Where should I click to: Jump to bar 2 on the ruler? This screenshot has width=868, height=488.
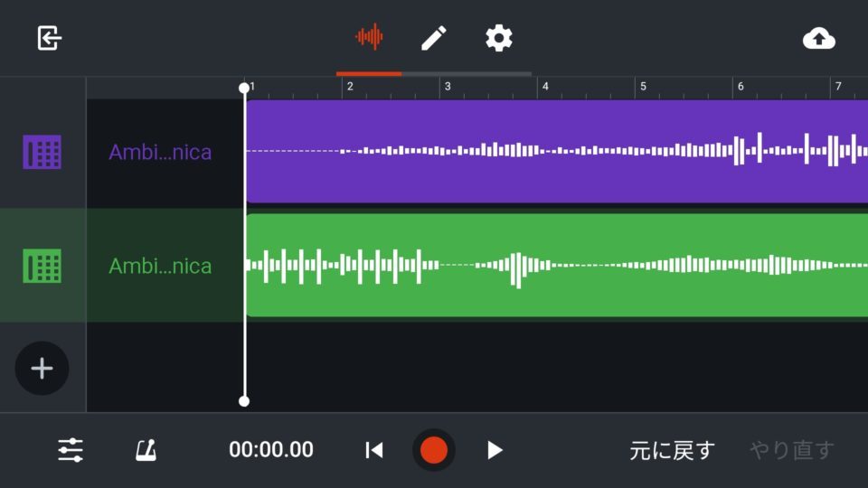350,87
